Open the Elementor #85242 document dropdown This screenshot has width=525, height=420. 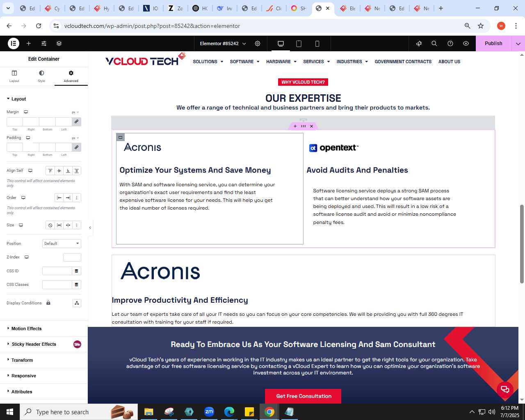coord(223,43)
